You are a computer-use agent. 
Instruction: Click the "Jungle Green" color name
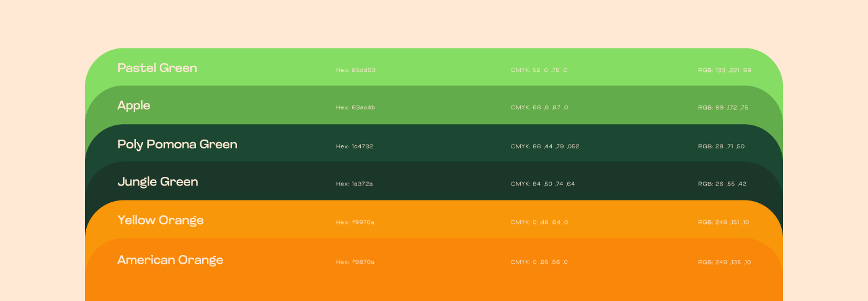point(157,182)
